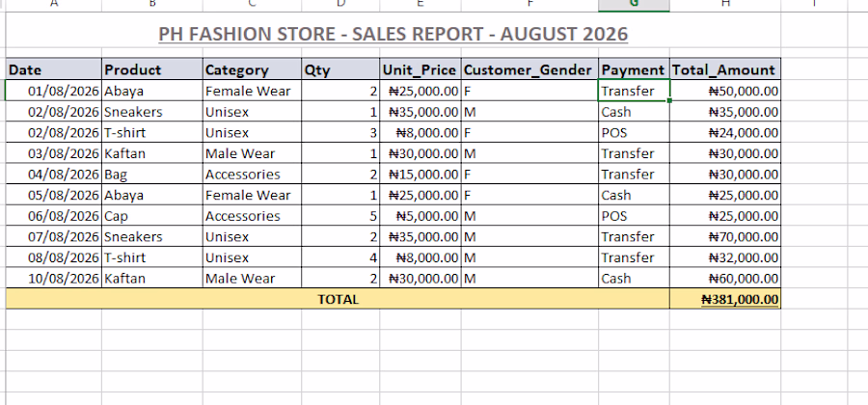The width and height of the screenshot is (868, 405).
Task: Select Sneakers in the 07/08/2026 row
Action: pos(152,237)
